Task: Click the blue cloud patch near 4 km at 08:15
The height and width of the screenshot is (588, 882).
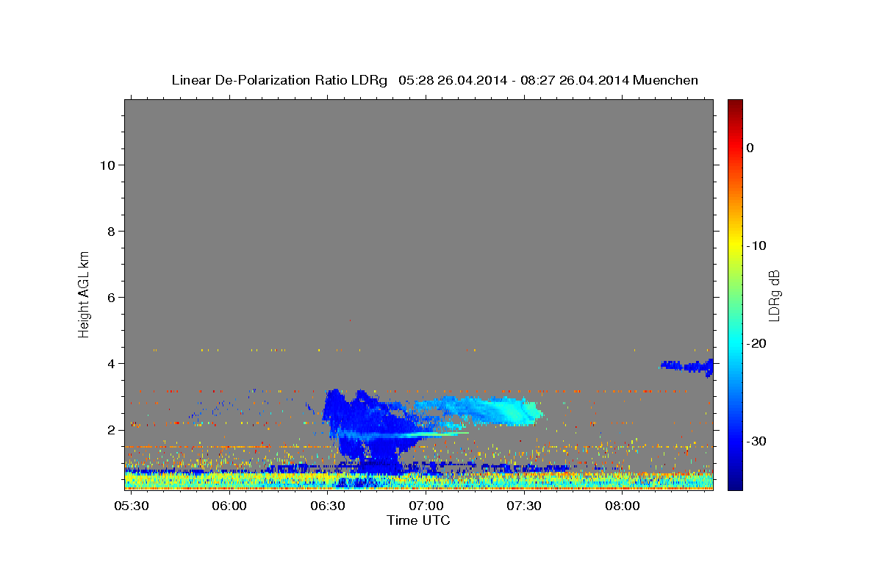Action: [689, 365]
